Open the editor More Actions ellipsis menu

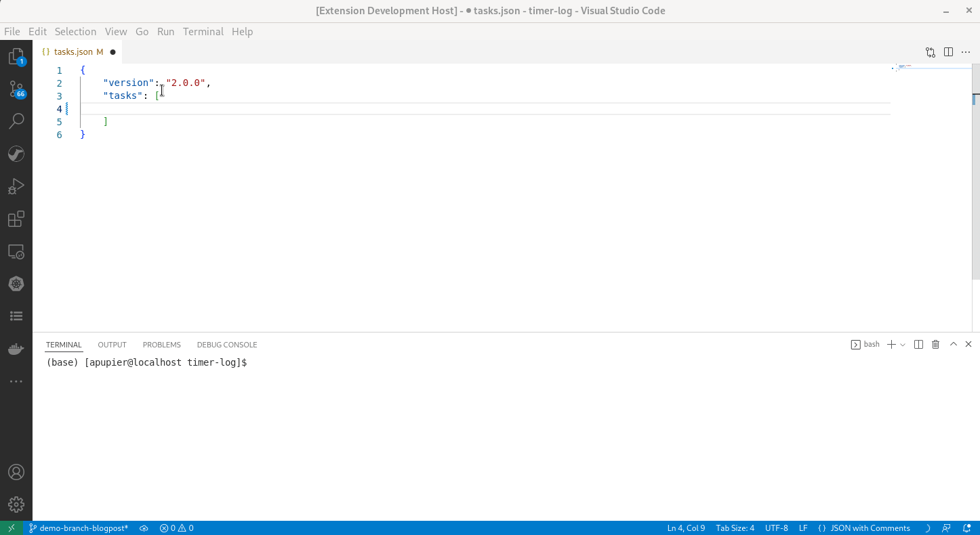point(966,51)
